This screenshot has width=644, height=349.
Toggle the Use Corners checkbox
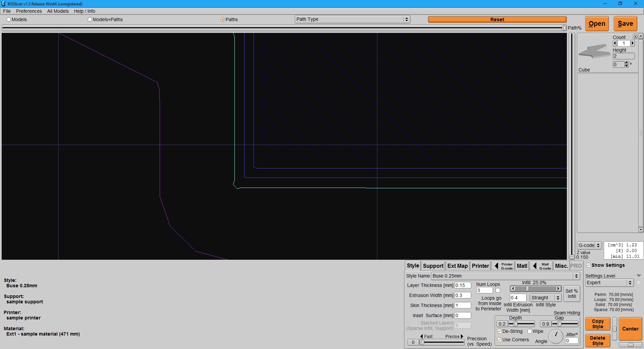[499, 340]
